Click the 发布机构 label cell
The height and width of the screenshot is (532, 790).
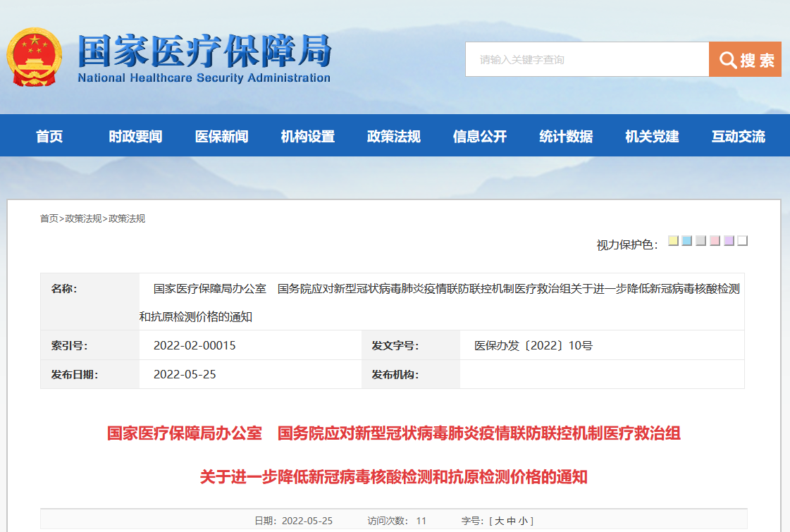point(411,374)
